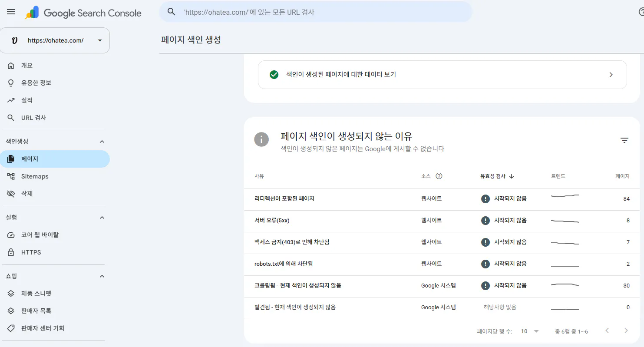Image resolution: width=644 pixels, height=347 pixels.
Task: Open 삭제 in the sidebar
Action: click(55, 194)
